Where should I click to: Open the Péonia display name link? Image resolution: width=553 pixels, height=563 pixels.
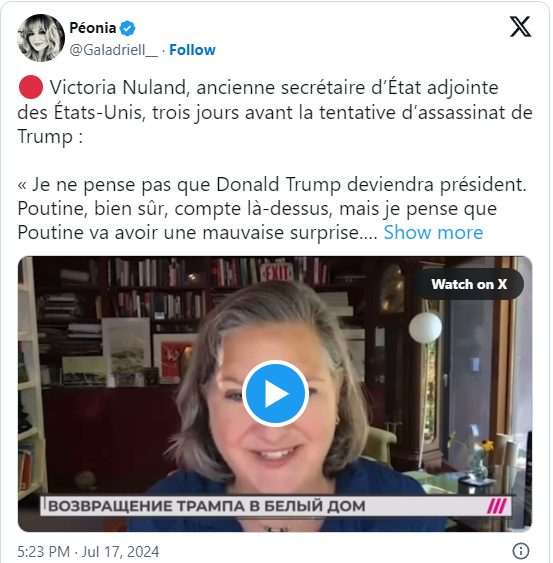coord(93,28)
